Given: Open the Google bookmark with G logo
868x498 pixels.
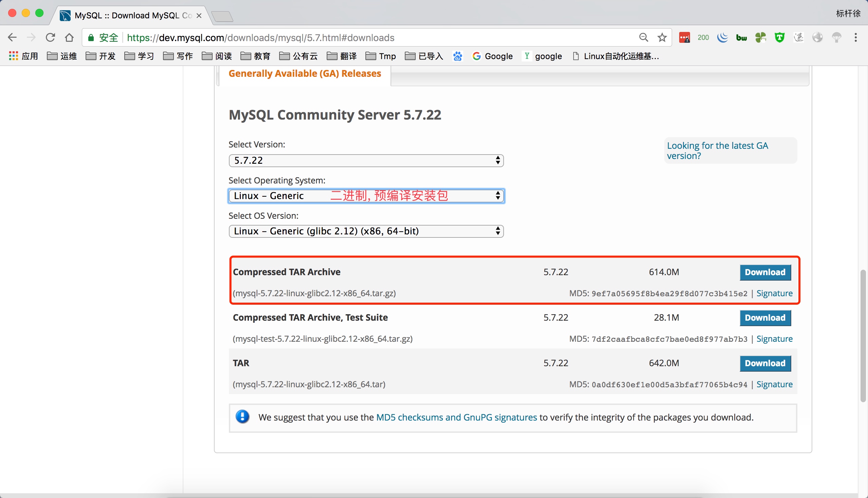Looking at the screenshot, I should [492, 56].
